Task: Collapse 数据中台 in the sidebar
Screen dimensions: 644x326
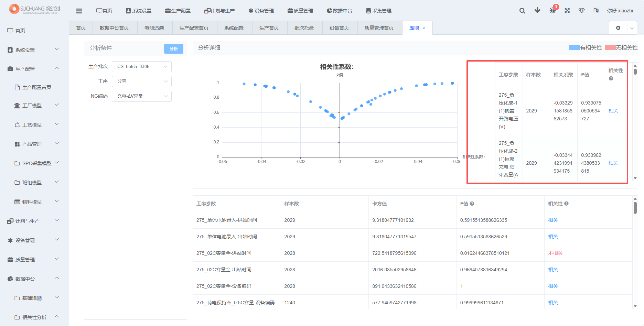Action: (34, 279)
